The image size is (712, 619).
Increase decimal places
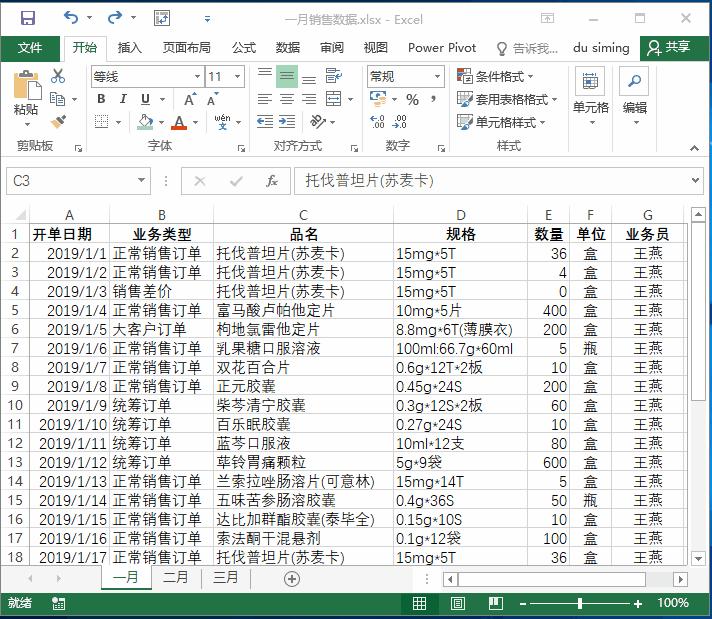point(377,122)
